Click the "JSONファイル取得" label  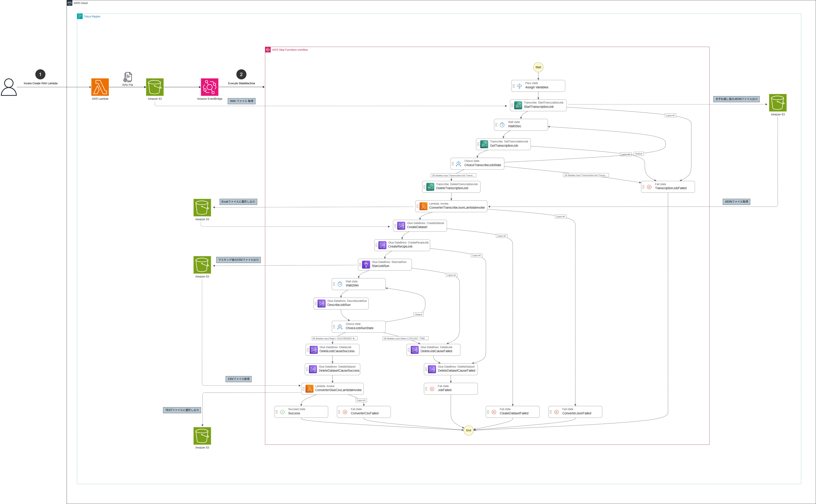point(736,202)
